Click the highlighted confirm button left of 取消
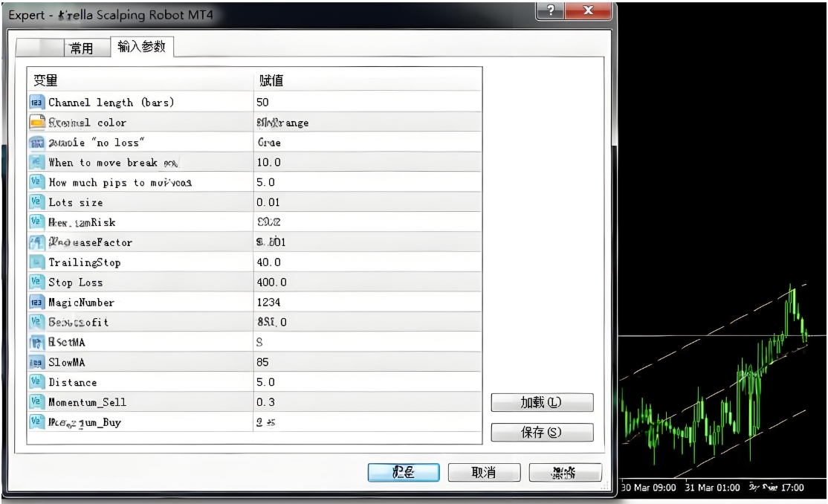 404,472
